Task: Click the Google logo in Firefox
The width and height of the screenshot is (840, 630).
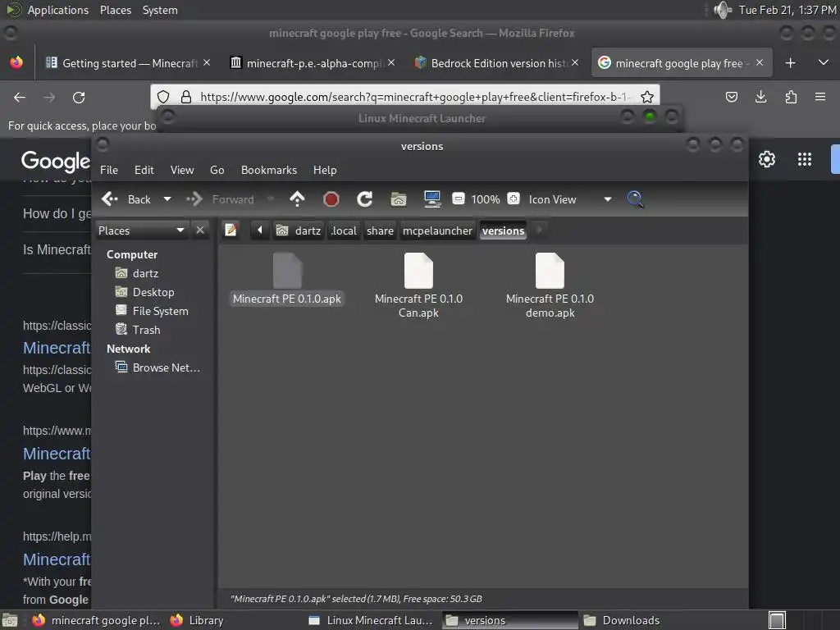Action: (56, 162)
